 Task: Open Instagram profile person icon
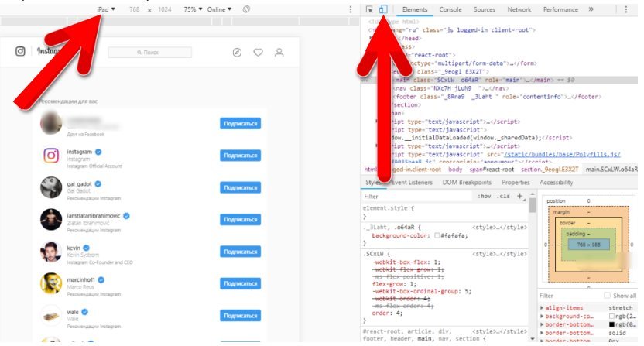coord(279,52)
